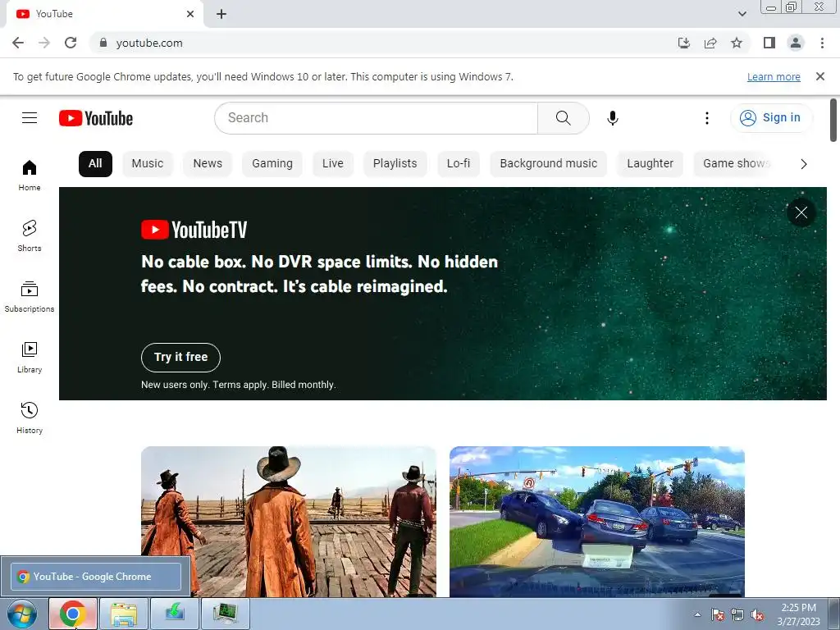Open Library in the sidebar
Screen dimensions: 840x630
[30, 358]
